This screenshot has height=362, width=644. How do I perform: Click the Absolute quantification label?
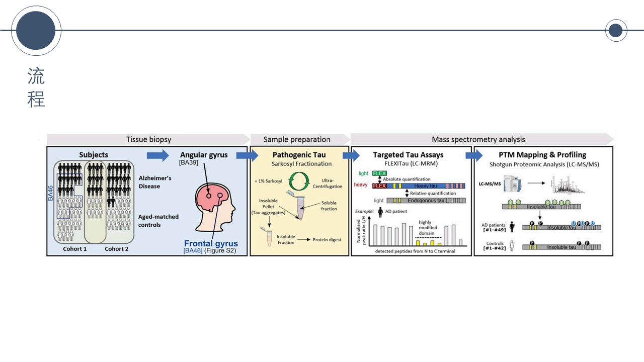[407, 179]
